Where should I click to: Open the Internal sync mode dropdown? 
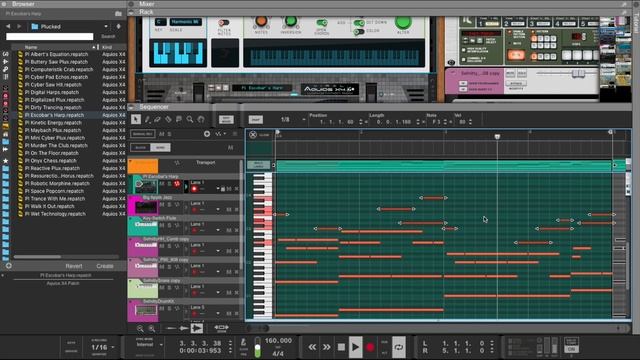click(161, 344)
